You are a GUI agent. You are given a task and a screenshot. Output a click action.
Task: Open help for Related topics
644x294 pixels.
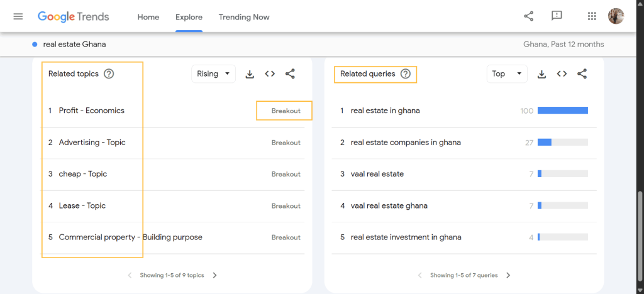(109, 73)
